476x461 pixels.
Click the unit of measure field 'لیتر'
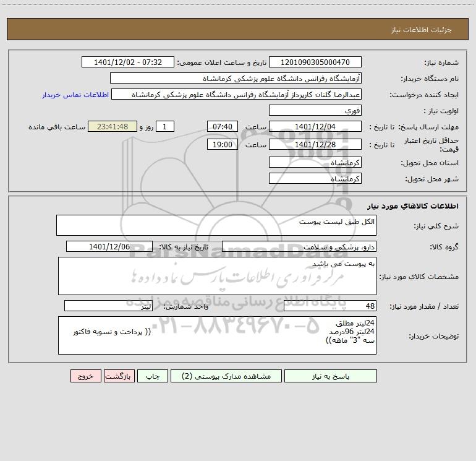(108, 306)
